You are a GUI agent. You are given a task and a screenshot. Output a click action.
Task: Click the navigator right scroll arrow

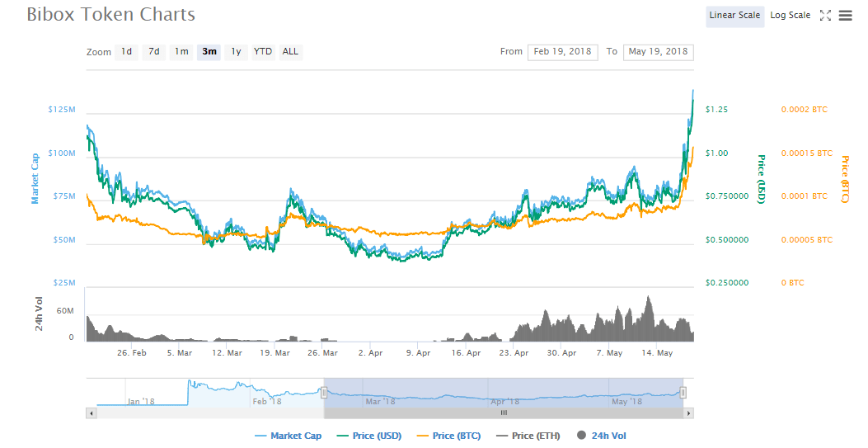(x=688, y=413)
